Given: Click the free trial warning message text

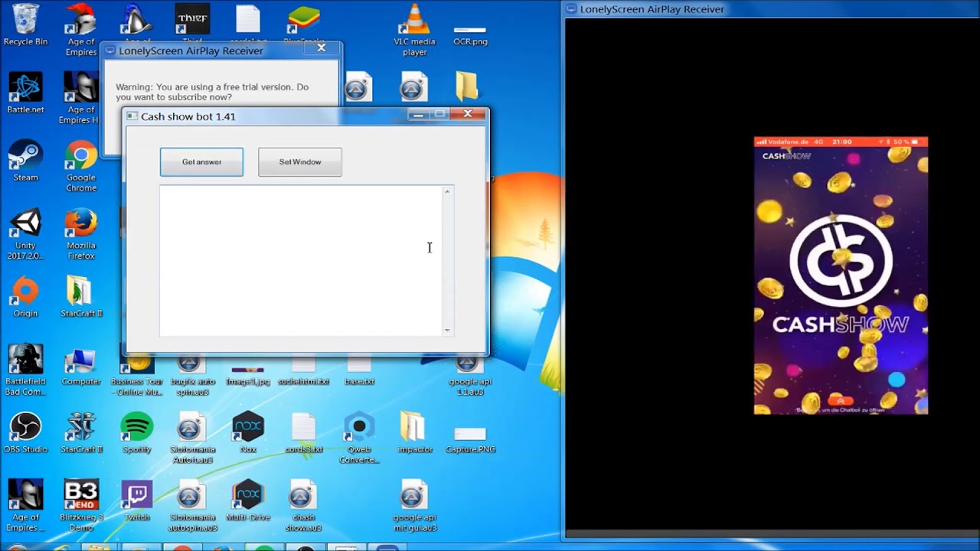Looking at the screenshot, I should 212,92.
